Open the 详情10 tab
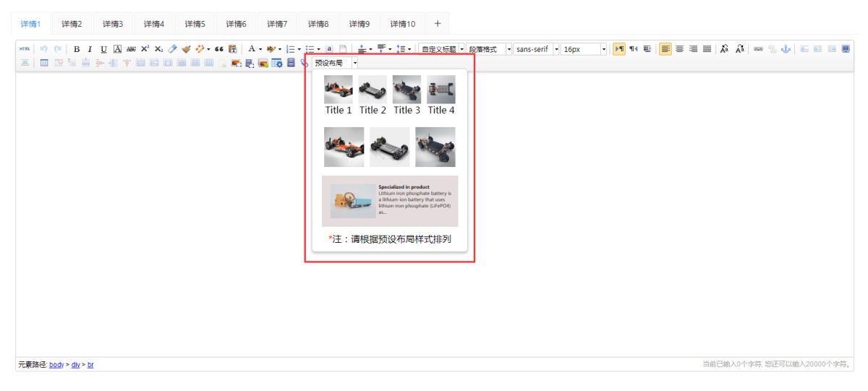This screenshot has height=391, width=868. (403, 24)
